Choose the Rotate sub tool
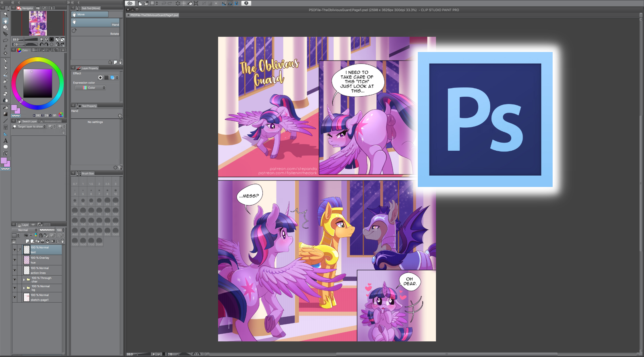The width and height of the screenshot is (644, 357). coord(96,32)
